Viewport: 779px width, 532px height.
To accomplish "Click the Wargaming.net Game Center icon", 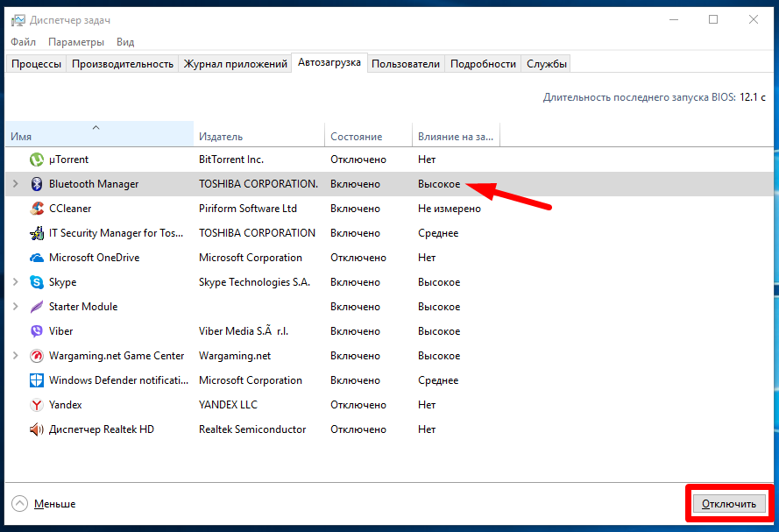I will [x=37, y=356].
